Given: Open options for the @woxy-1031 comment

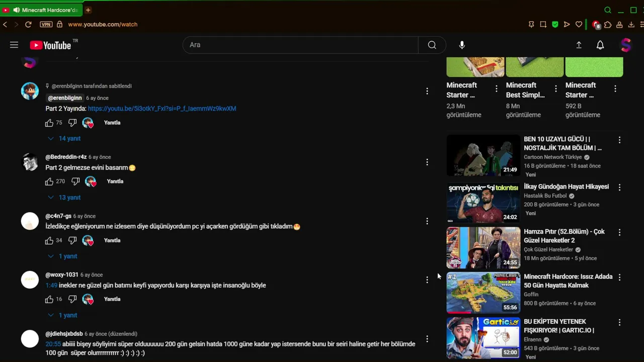Looking at the screenshot, I should pyautogui.click(x=427, y=280).
